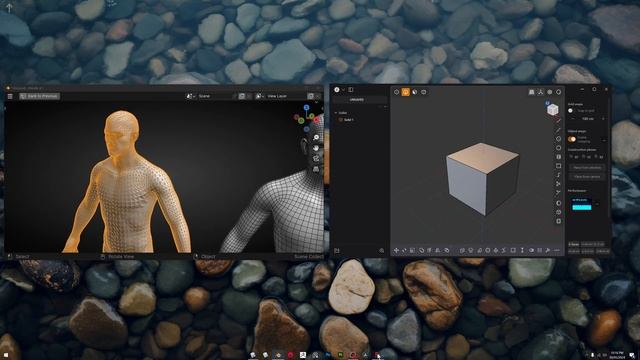Open the red circular icon in the taskbar
Viewport: 640px width, 360px height.
[x=291, y=355]
